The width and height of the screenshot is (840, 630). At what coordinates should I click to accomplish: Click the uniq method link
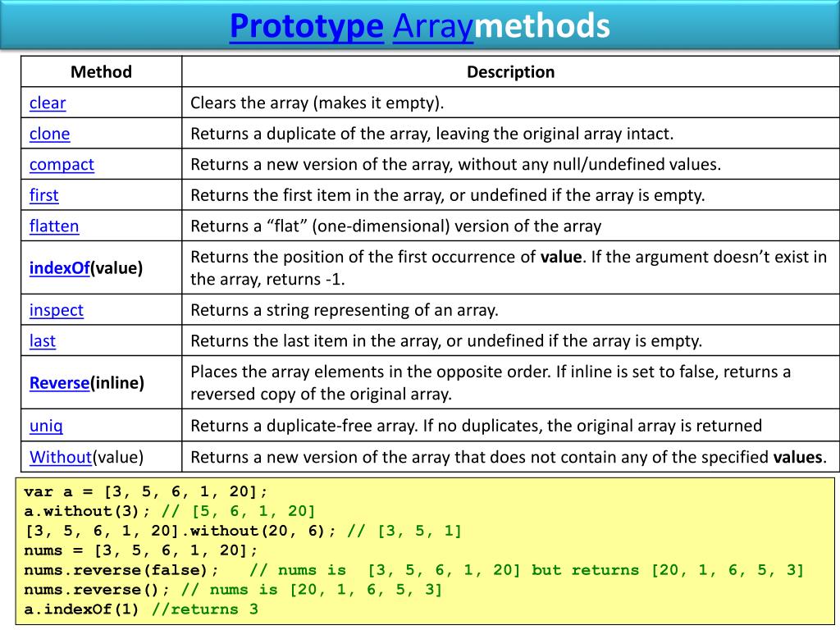(x=46, y=426)
